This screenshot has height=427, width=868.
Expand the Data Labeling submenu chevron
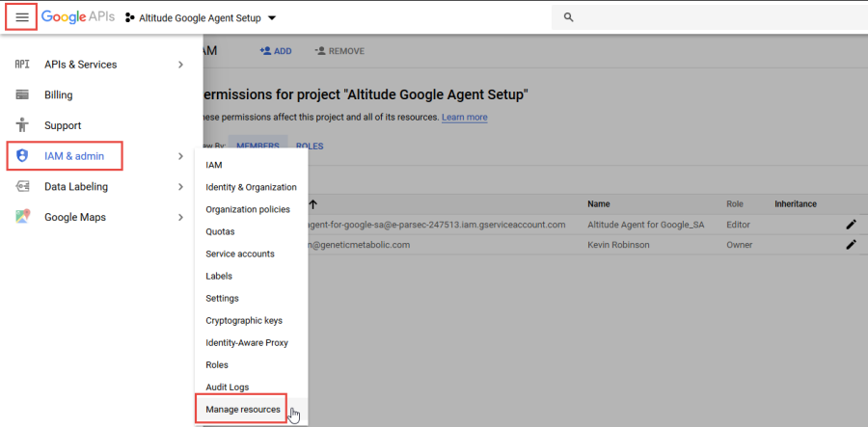180,187
